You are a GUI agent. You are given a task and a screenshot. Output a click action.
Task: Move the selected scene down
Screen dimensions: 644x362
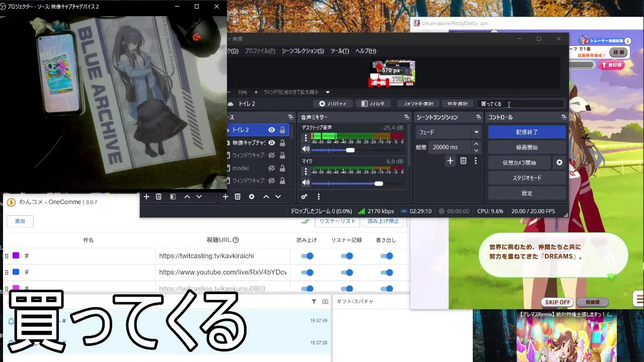(x=199, y=197)
